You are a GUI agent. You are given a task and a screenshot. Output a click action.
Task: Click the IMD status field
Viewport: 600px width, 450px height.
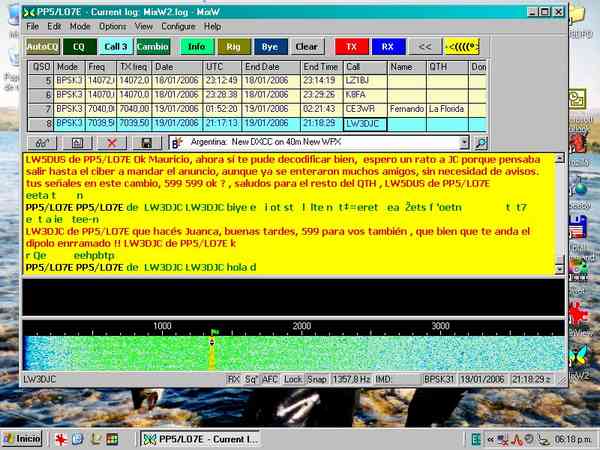coord(397,380)
